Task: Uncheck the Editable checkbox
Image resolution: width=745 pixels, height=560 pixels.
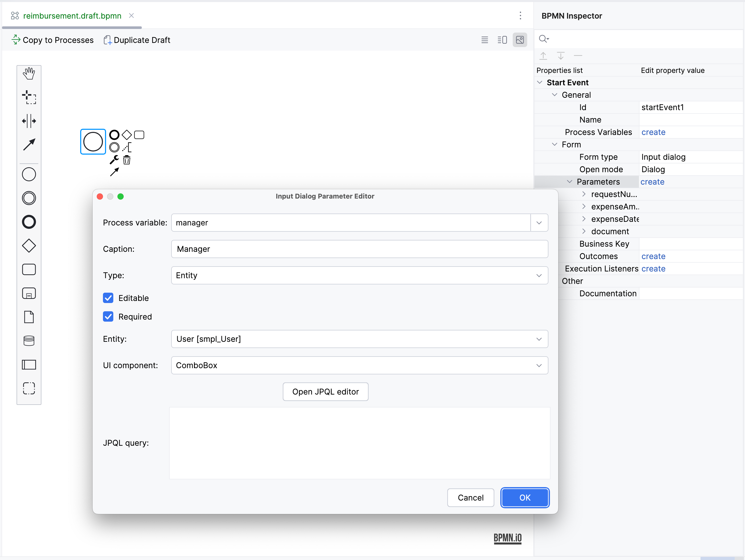Action: (108, 298)
